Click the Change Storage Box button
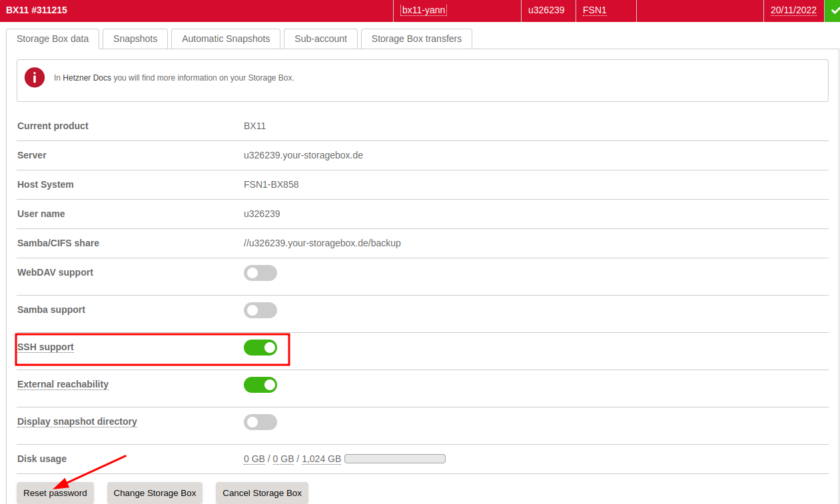This screenshot has height=504, width=840. (155, 493)
